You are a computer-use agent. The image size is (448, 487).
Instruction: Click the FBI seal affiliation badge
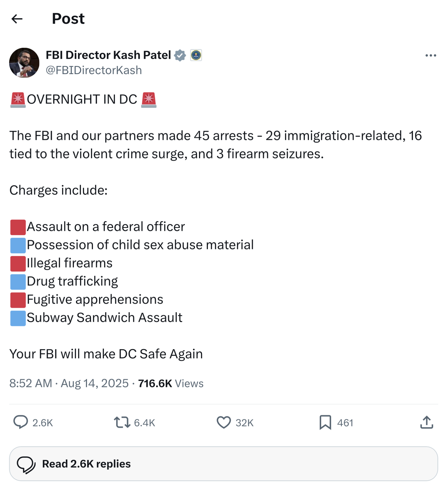point(196,55)
